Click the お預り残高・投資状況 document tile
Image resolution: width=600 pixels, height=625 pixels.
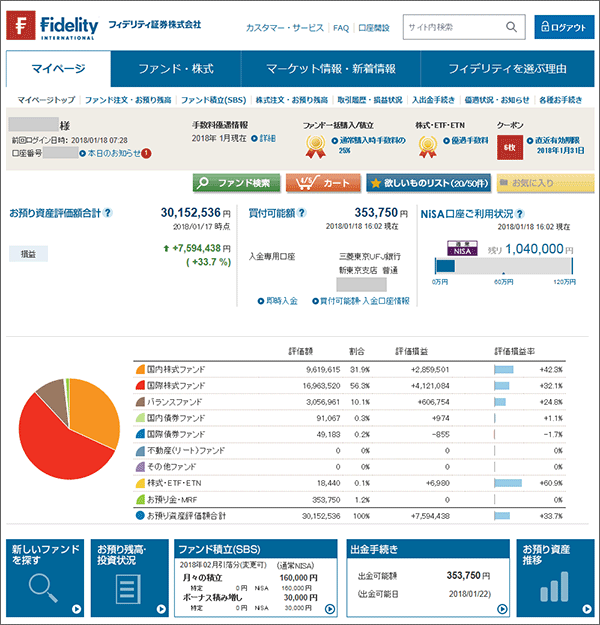(130, 578)
